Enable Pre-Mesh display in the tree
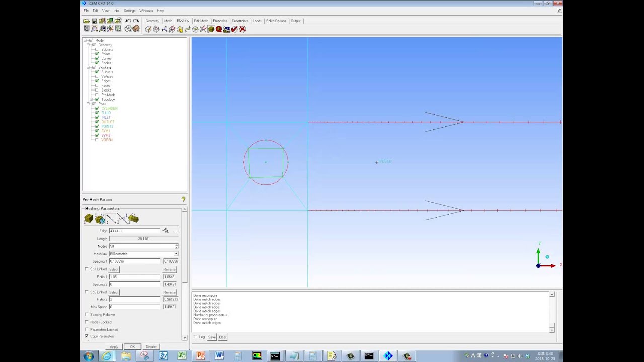 (x=97, y=95)
